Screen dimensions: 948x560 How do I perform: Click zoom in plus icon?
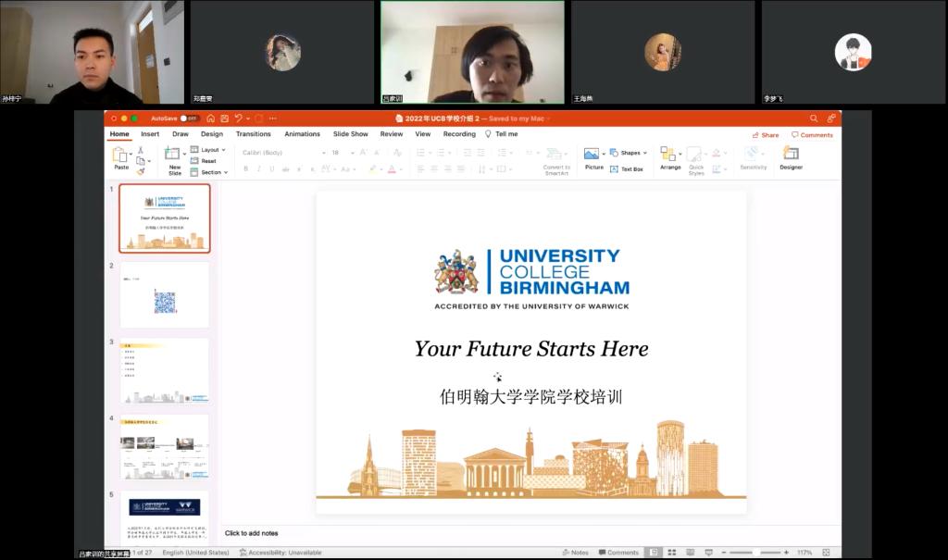coord(786,553)
